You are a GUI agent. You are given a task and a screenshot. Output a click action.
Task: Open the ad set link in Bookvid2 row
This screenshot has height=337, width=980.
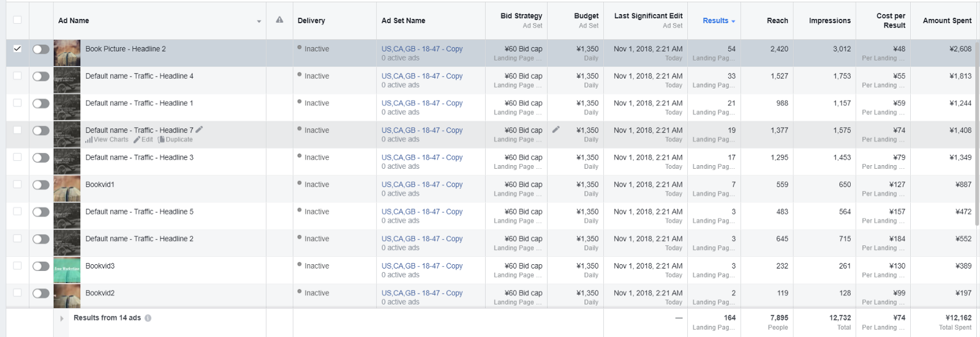coord(422,293)
